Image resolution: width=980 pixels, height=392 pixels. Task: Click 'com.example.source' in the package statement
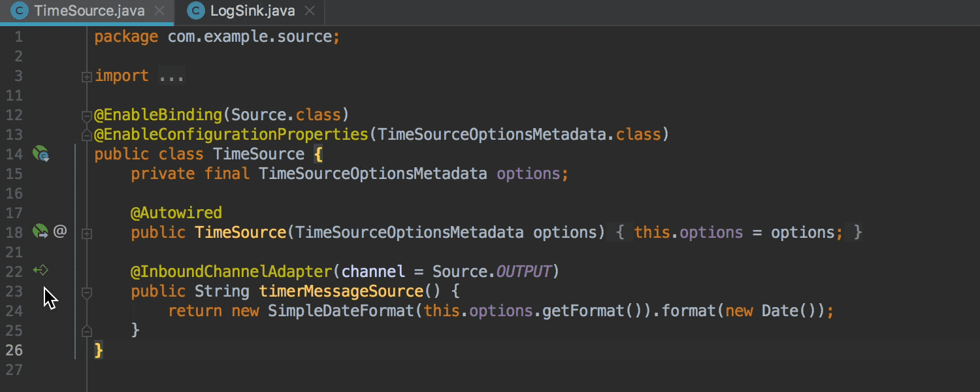pos(250,37)
